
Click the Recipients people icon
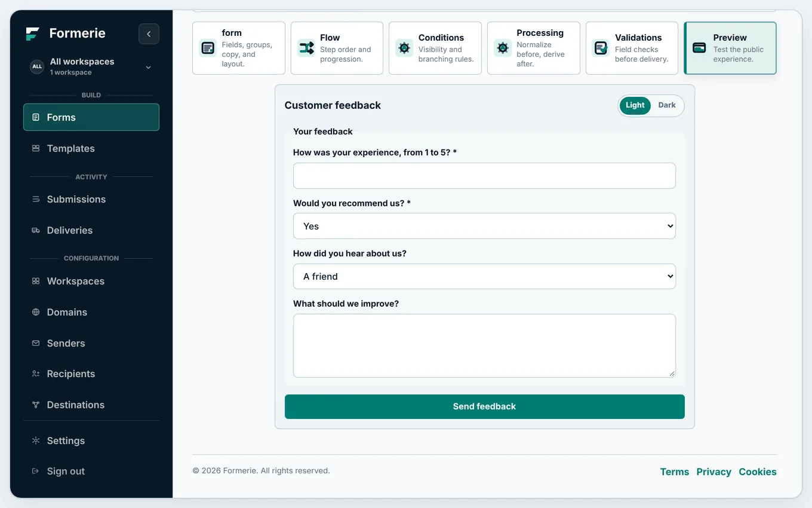click(36, 374)
